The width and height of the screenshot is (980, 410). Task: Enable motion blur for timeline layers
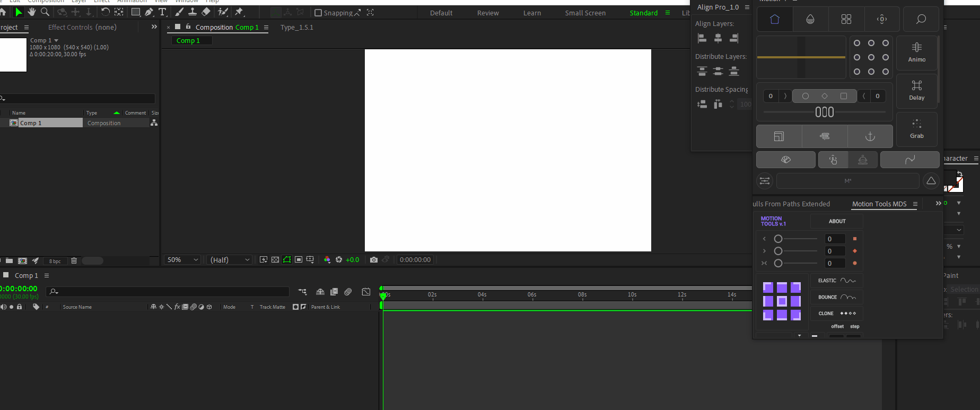[x=348, y=292]
